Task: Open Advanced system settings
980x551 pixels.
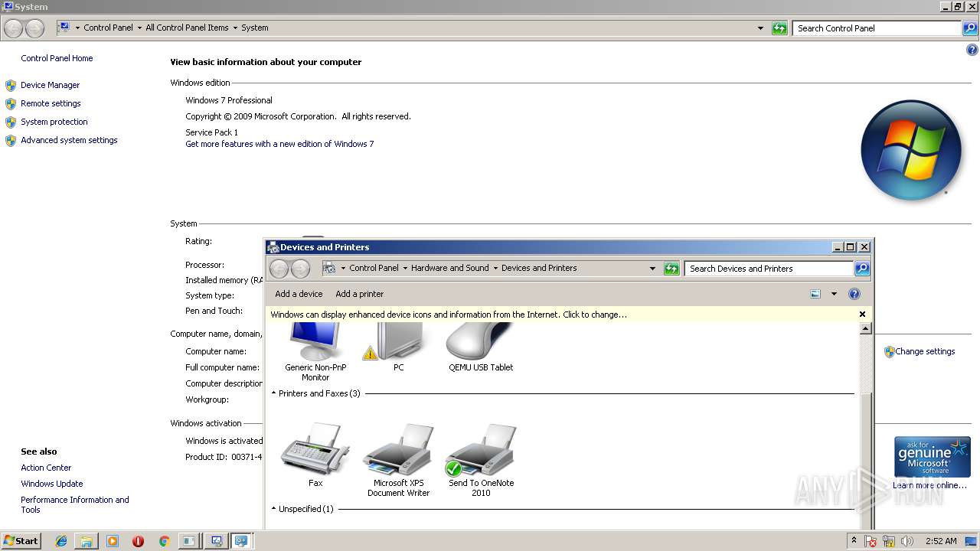Action: point(69,140)
